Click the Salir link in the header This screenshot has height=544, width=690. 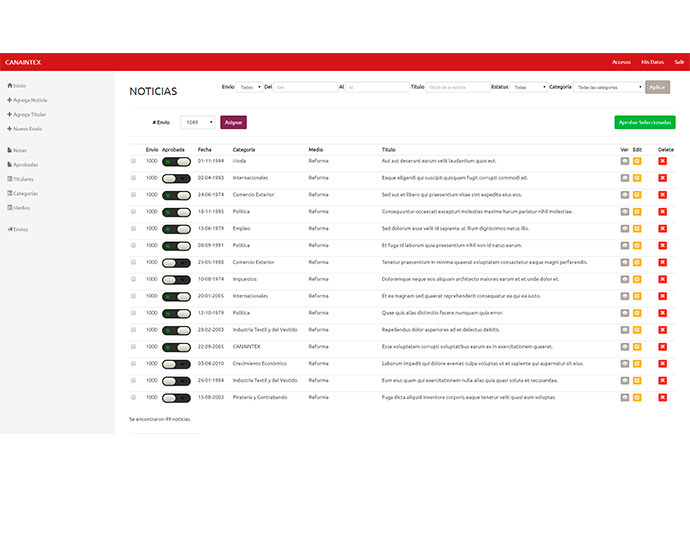click(x=680, y=62)
